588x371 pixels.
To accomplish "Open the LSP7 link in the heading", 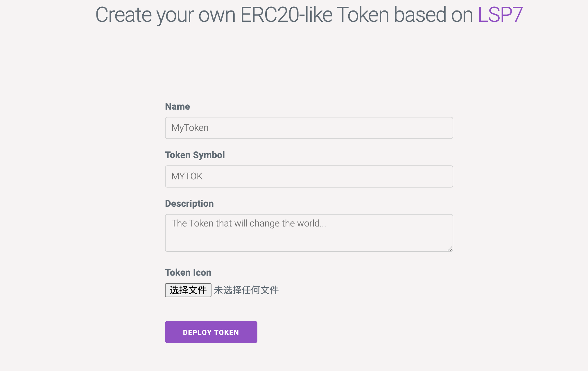I will 500,15.
